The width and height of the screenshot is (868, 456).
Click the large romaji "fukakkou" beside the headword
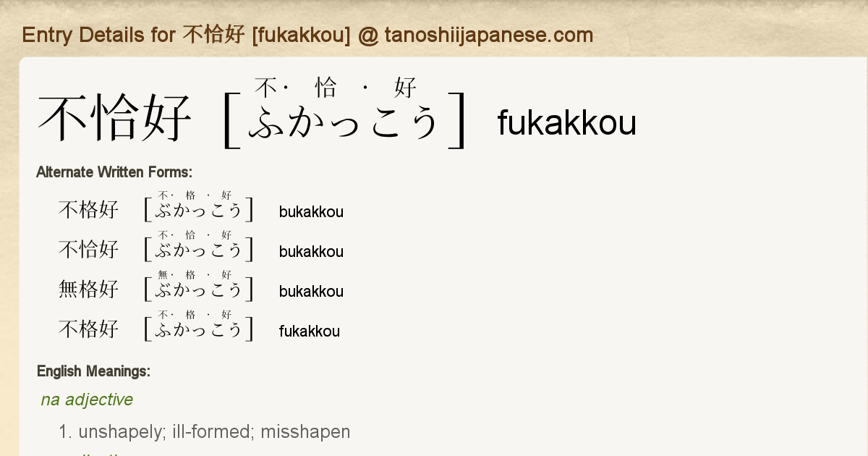coord(566,123)
